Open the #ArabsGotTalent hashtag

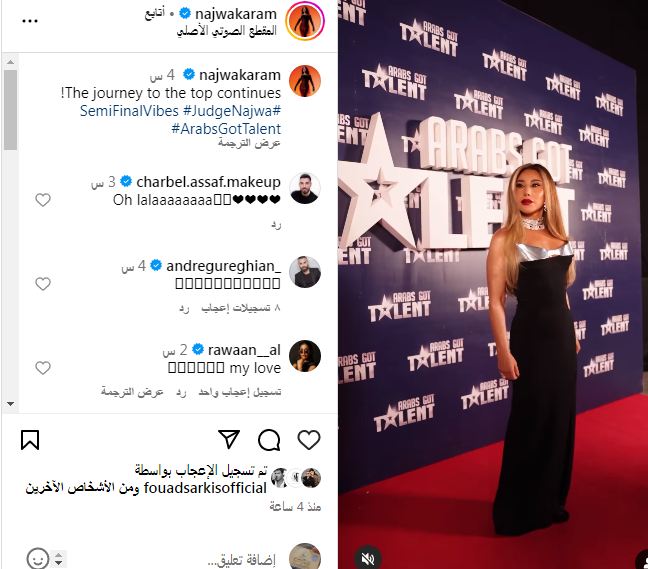coord(226,129)
